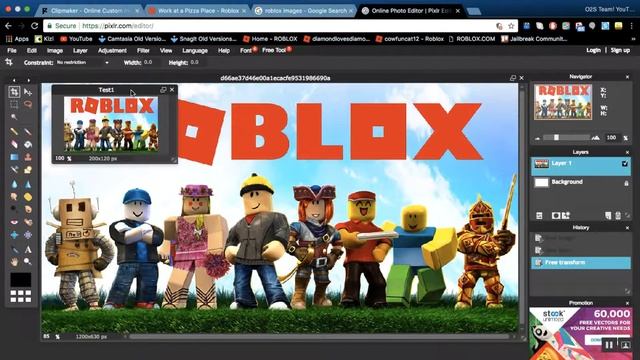Select the Move tool
Viewport: 640px width, 360px height.
click(28, 92)
